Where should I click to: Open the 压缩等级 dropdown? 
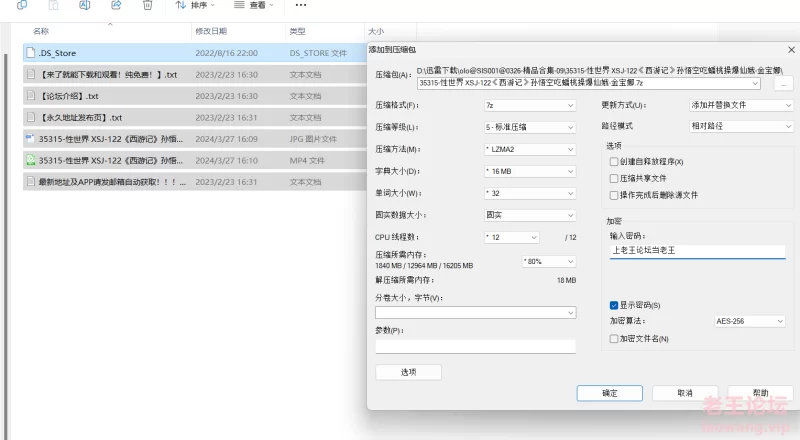[x=528, y=127]
